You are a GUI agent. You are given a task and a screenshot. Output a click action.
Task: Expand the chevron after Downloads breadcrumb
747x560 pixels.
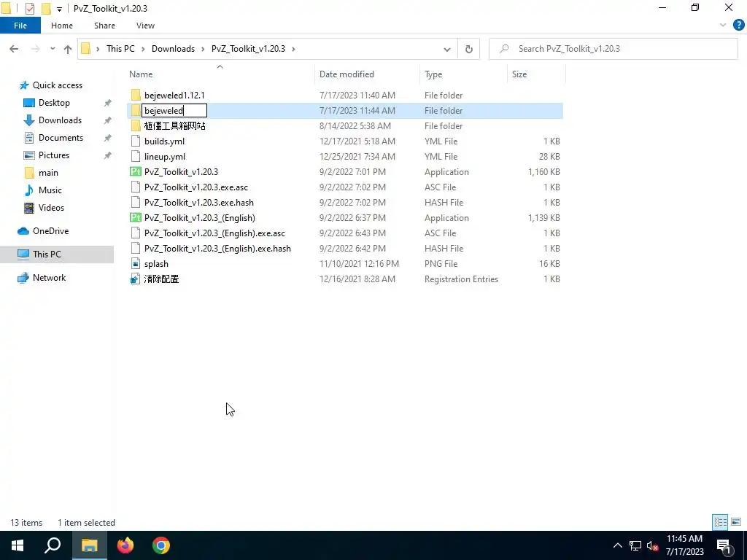click(x=203, y=49)
